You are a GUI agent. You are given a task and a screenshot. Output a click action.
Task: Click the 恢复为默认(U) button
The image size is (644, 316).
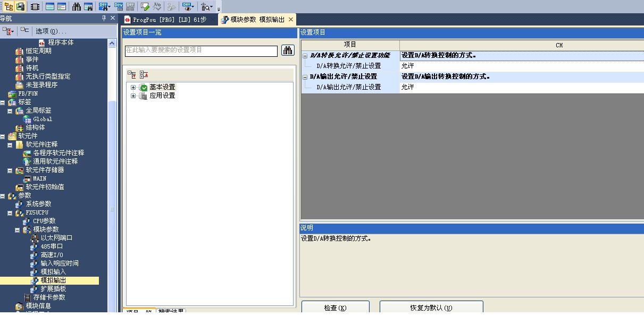pyautogui.click(x=431, y=308)
